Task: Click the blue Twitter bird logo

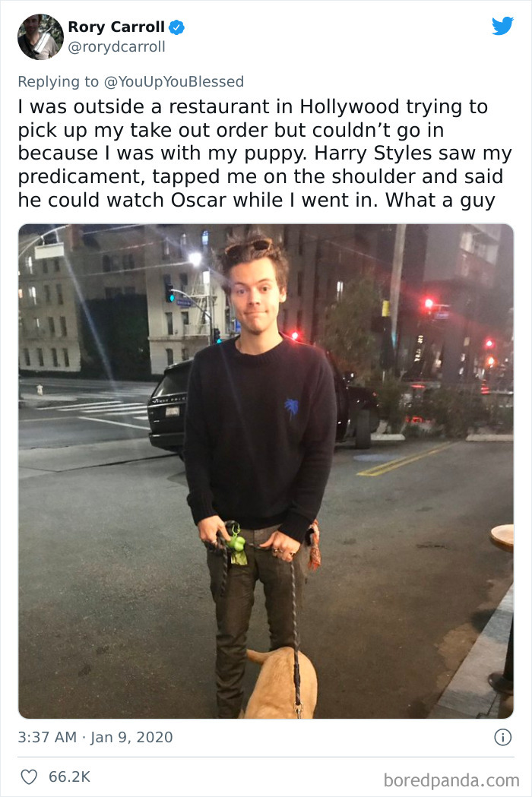Action: tap(502, 25)
